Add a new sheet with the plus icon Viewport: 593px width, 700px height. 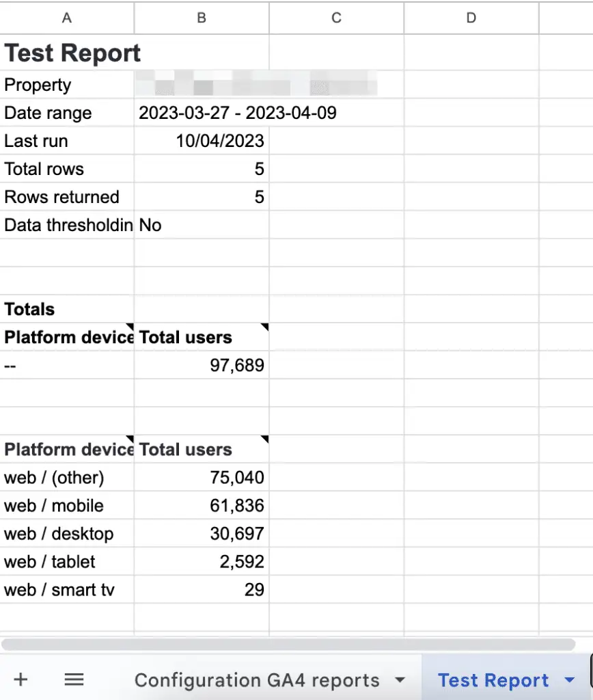20,679
